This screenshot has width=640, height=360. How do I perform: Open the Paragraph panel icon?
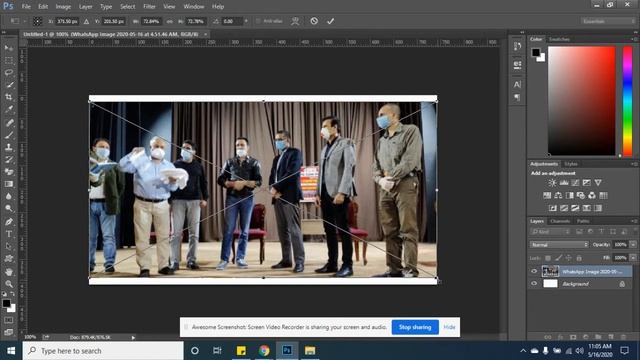tap(517, 97)
